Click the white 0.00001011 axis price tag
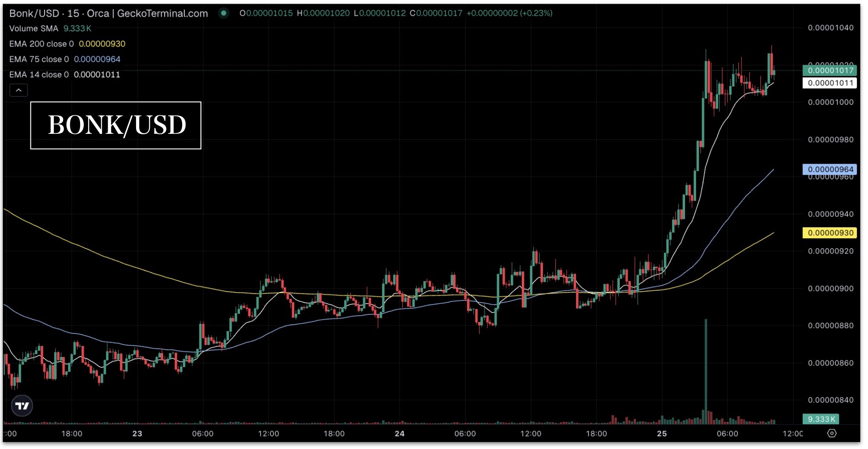The height and width of the screenshot is (449, 868). coord(830,83)
